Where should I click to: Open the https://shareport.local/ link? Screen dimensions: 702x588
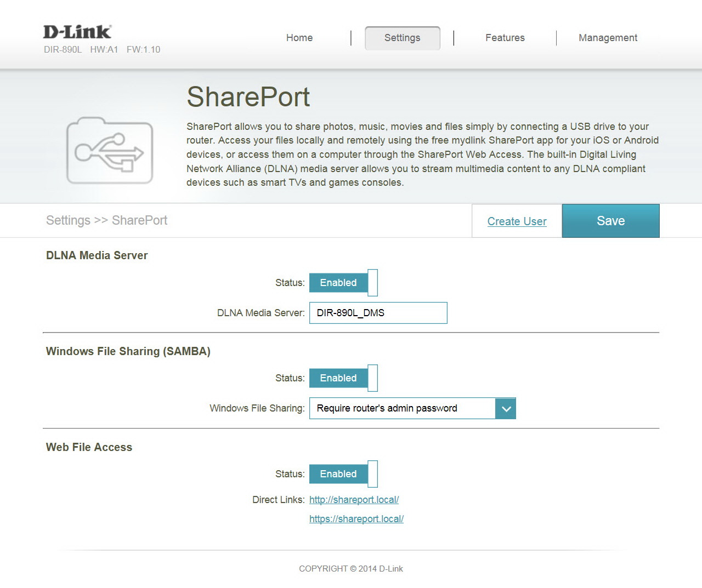coord(356,519)
